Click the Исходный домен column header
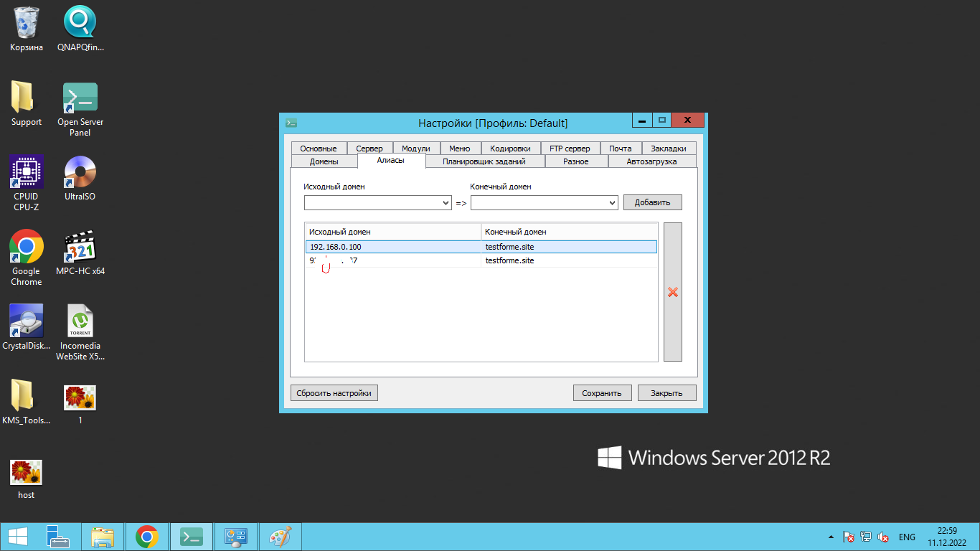This screenshot has height=551, width=980. 392,232
